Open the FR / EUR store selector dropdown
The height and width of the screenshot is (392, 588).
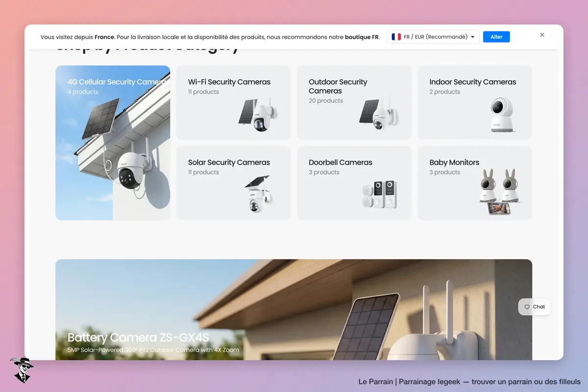pos(433,37)
